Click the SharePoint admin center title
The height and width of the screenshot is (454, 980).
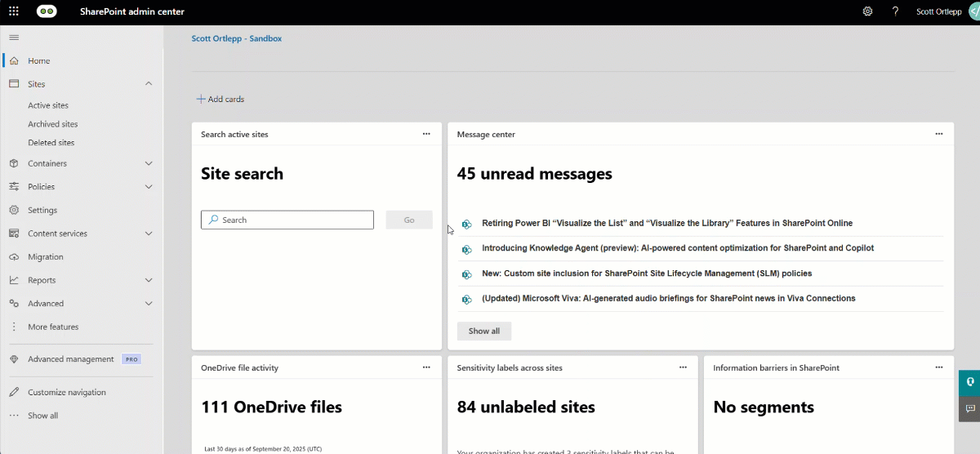coord(132,11)
